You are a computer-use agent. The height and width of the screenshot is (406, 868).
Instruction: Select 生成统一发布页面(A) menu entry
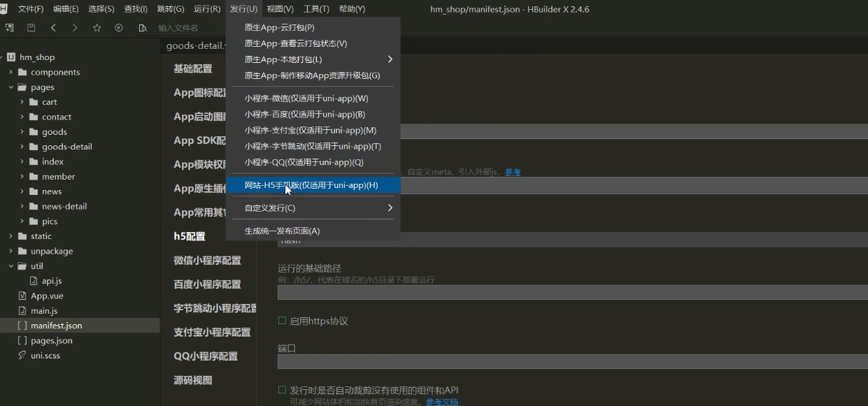(x=313, y=231)
